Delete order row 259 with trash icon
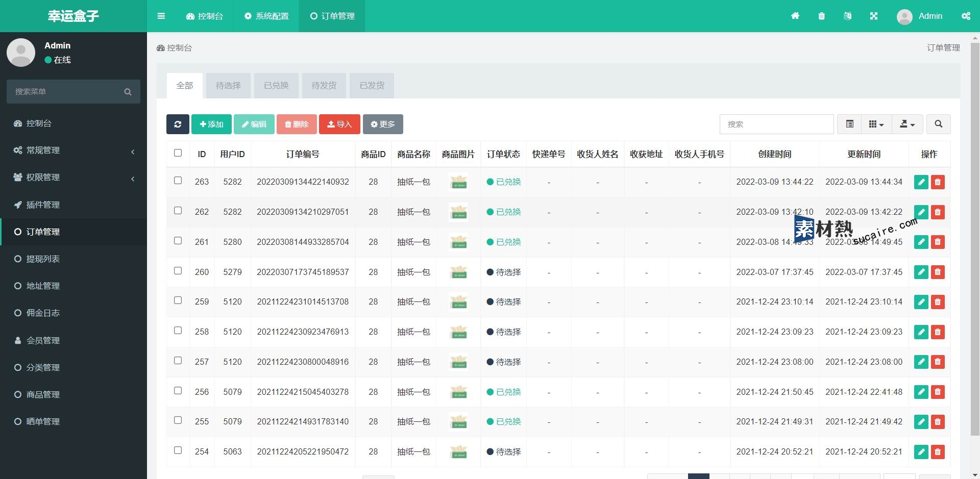 pyautogui.click(x=938, y=302)
